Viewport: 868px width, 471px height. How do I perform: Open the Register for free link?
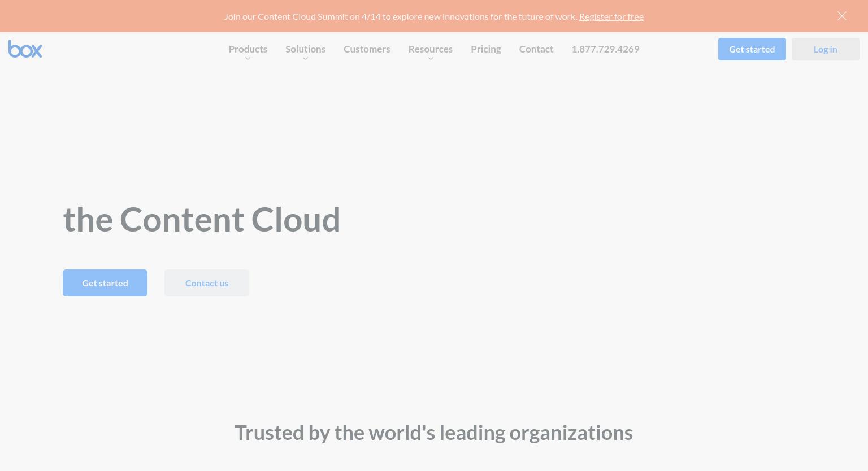click(611, 16)
